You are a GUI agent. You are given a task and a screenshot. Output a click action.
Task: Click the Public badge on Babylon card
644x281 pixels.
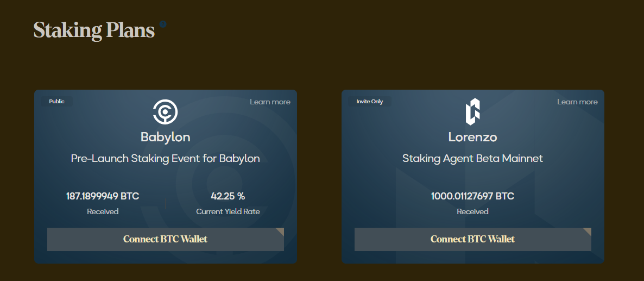[x=56, y=102]
